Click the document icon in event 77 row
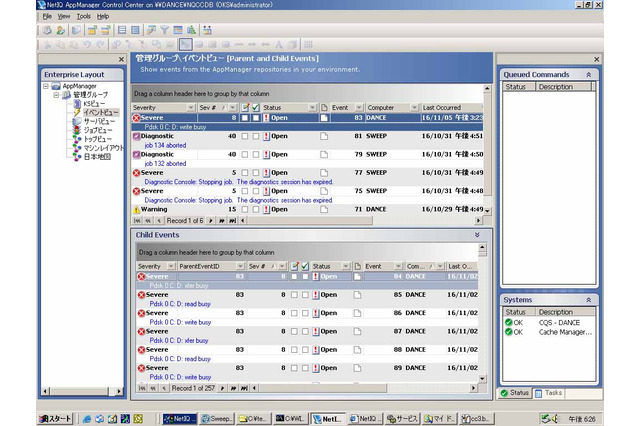Viewport: 640px width, 426px height. coord(324,173)
